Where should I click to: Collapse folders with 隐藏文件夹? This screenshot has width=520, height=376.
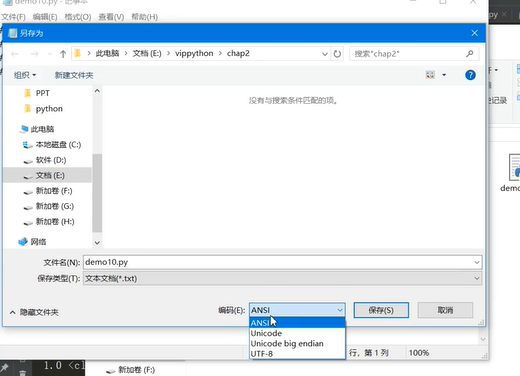(34, 312)
